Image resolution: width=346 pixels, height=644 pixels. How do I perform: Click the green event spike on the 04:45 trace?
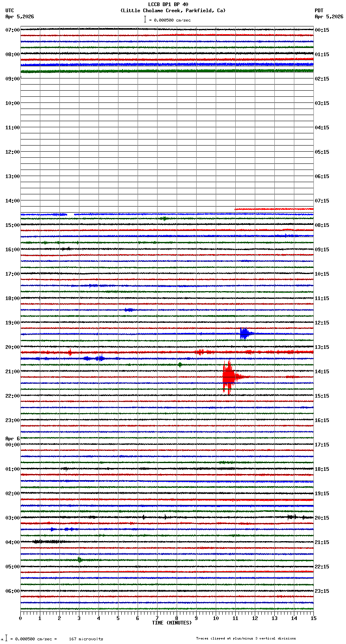80,560
